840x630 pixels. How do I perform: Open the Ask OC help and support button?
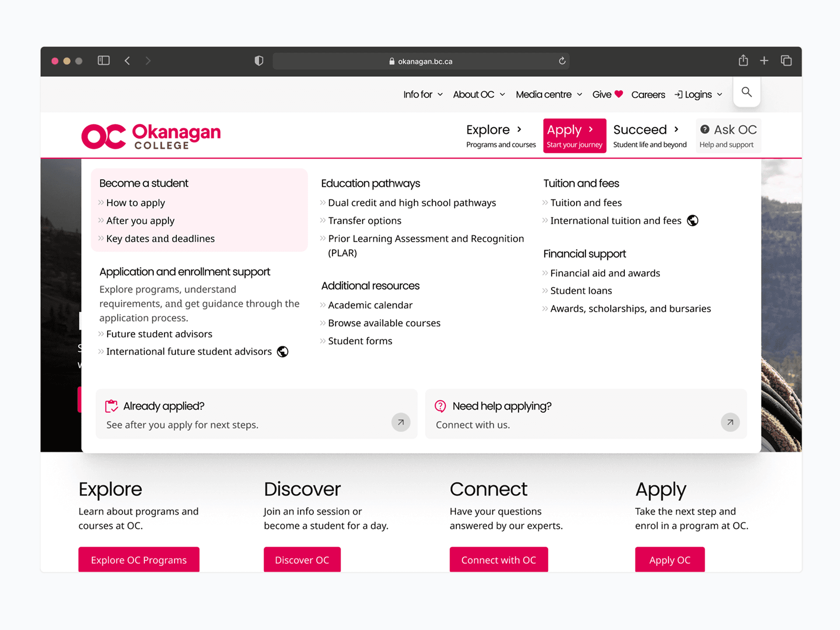click(728, 136)
